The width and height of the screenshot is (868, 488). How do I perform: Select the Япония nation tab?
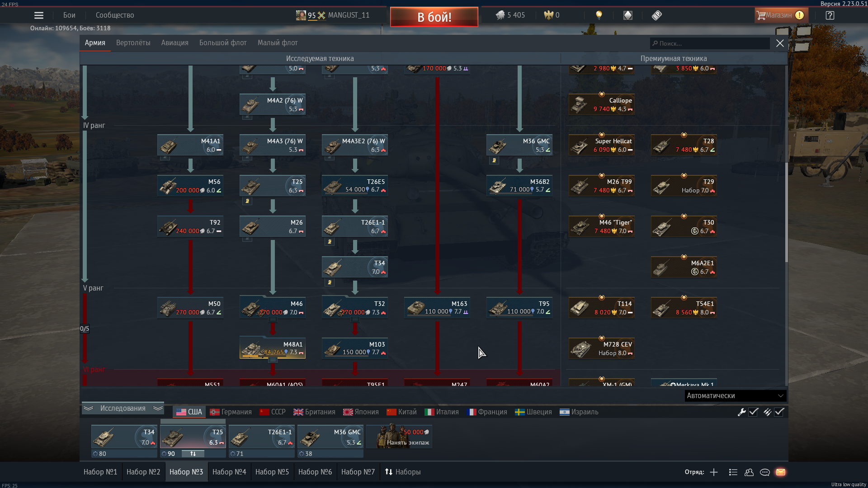click(361, 412)
